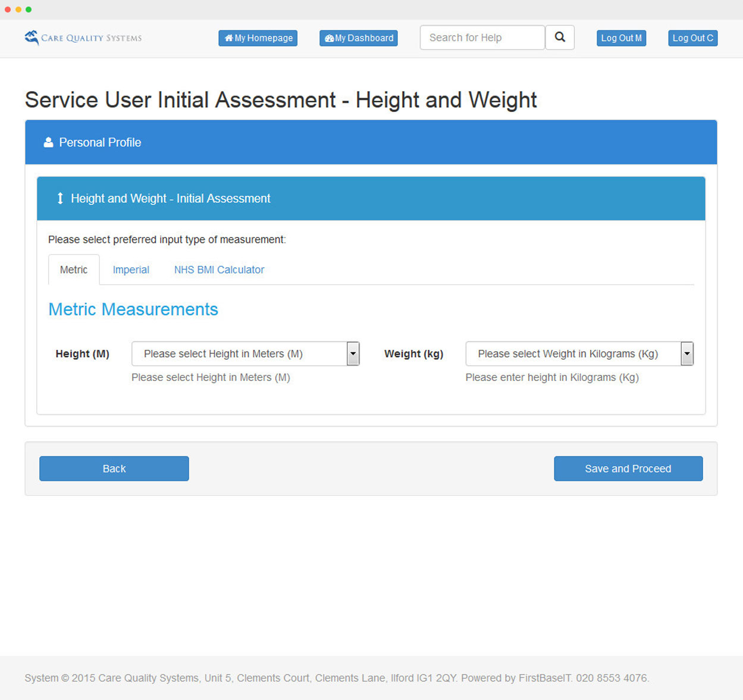Click the red close window dot

tap(8, 10)
